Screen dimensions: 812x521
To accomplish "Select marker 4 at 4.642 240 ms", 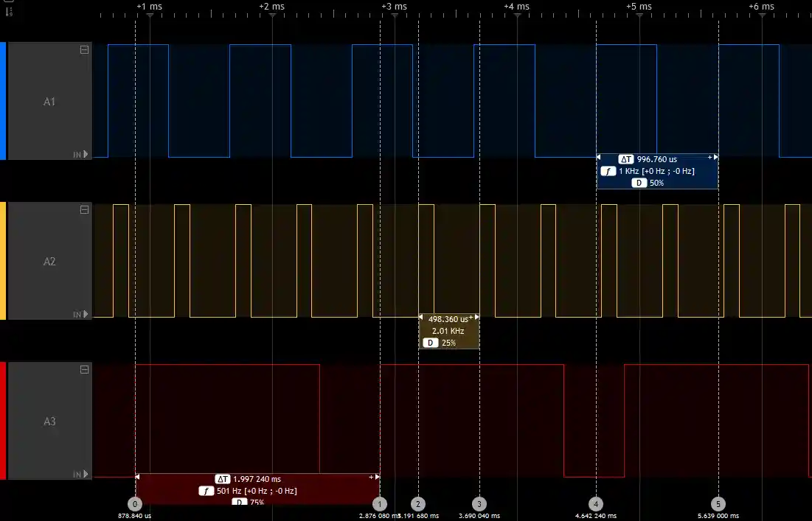I will tap(596, 504).
